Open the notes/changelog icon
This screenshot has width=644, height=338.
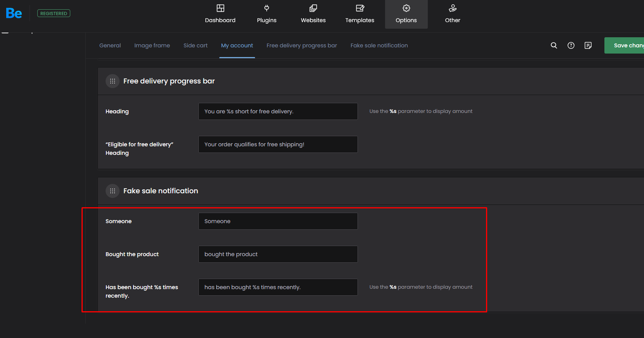click(x=588, y=45)
